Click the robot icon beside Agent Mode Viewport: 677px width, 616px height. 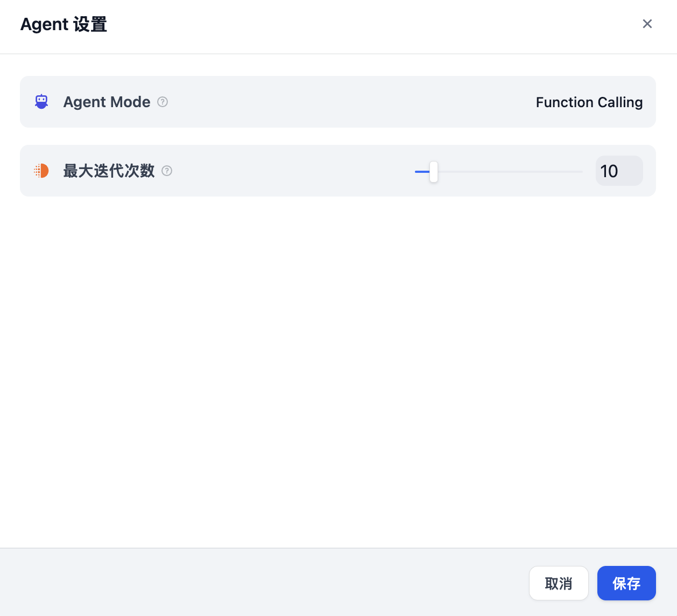(x=41, y=102)
